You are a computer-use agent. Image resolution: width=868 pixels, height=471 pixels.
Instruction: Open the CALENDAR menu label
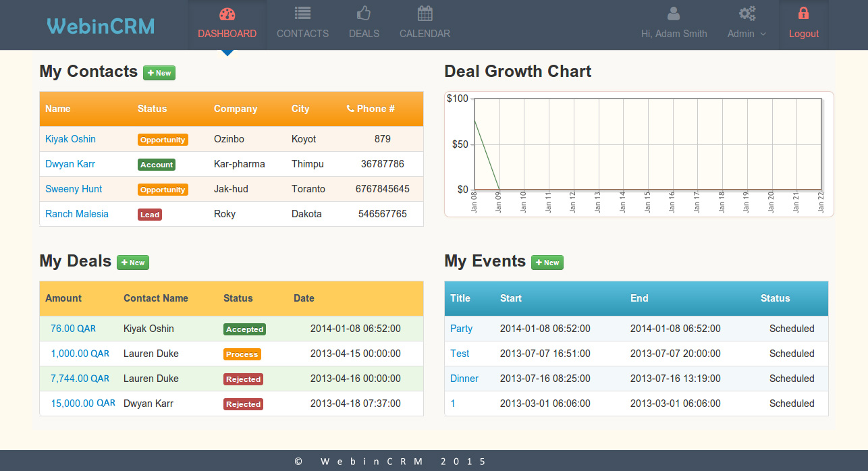point(425,34)
